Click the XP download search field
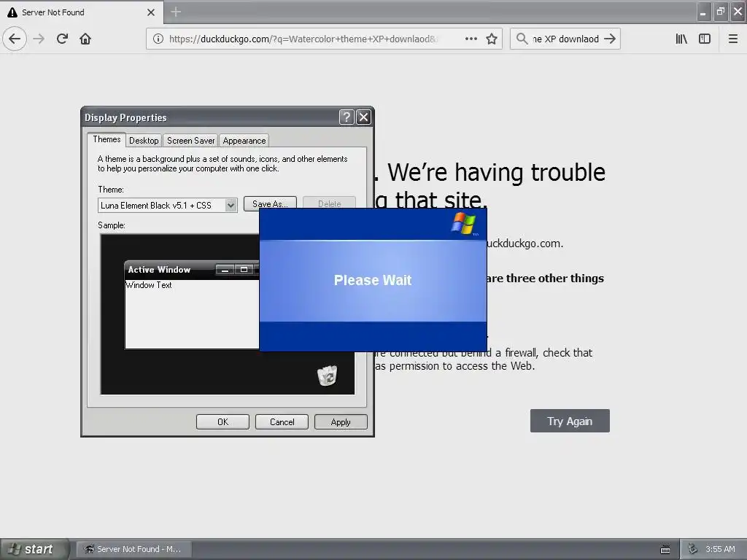747x560 pixels. tap(565, 39)
